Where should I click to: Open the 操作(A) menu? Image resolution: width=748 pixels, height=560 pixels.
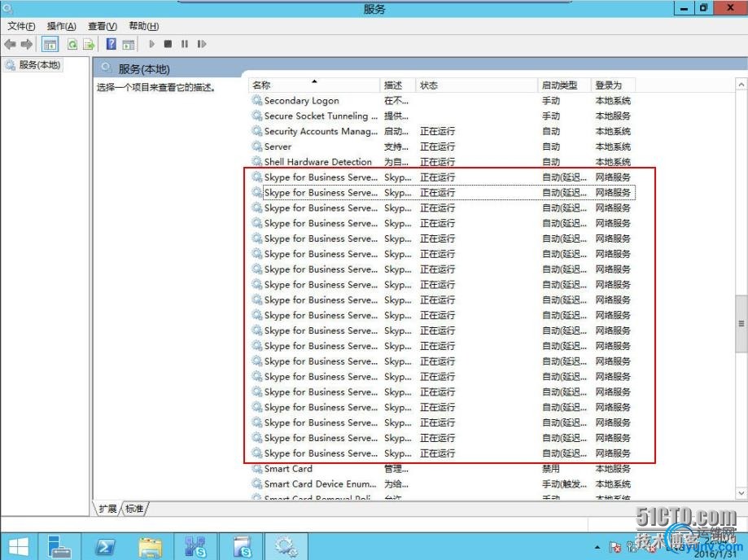coord(62,26)
